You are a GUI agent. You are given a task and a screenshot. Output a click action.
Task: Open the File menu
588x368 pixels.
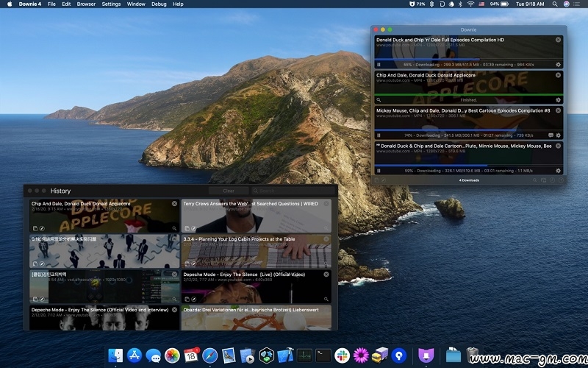click(x=51, y=4)
